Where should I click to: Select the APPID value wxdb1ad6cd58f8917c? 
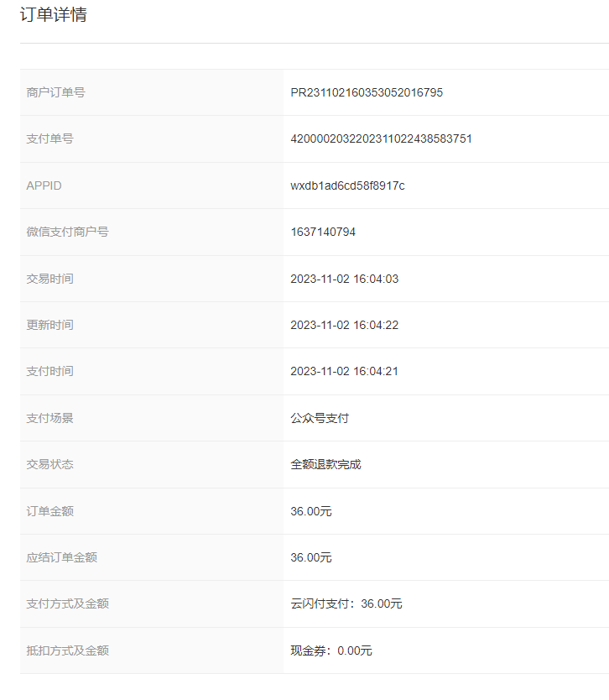point(347,185)
